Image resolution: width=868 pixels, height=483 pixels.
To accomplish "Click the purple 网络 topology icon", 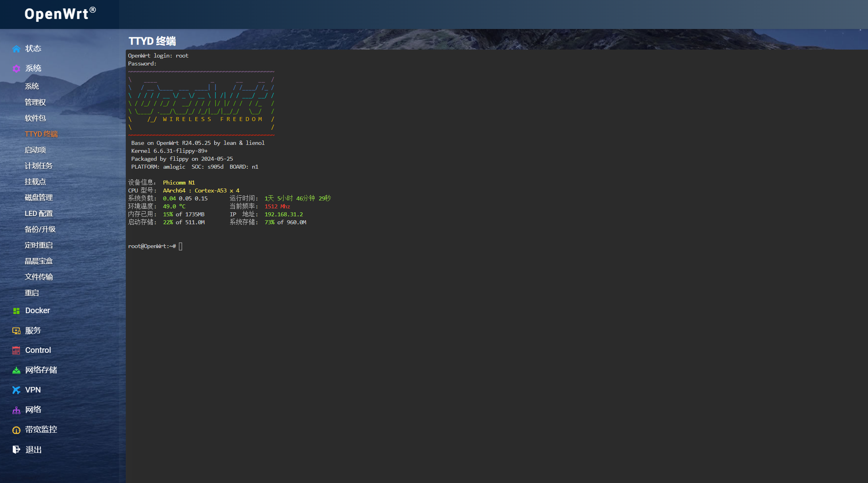I will (x=16, y=410).
